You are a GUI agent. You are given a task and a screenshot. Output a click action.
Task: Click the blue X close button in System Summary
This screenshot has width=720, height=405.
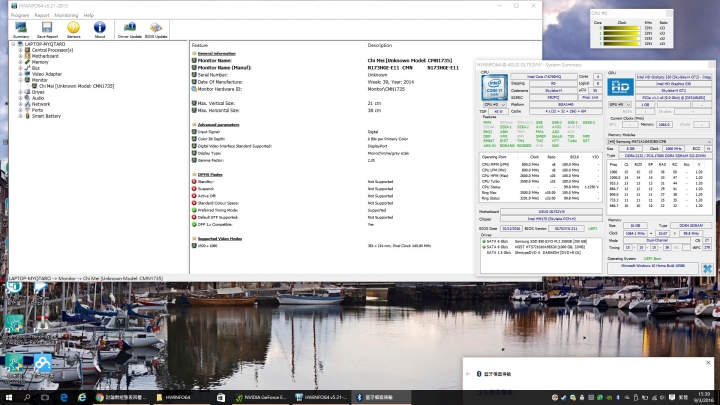tap(707, 269)
